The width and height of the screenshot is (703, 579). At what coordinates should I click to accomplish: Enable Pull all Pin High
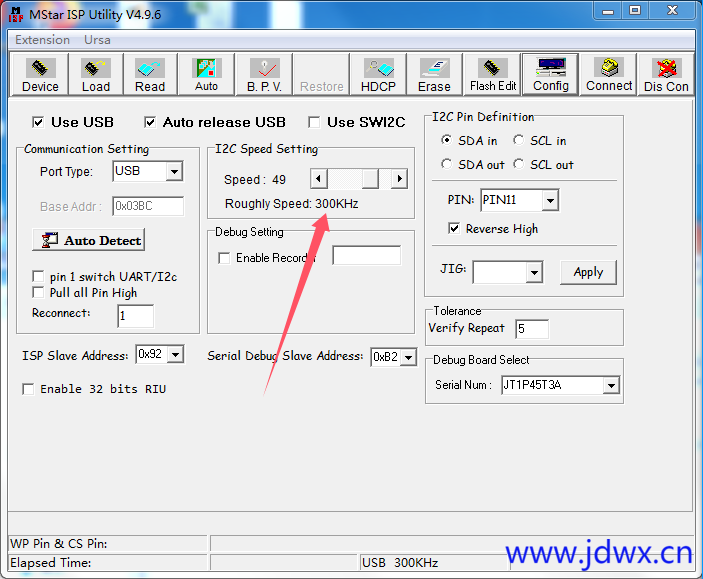tap(39, 292)
